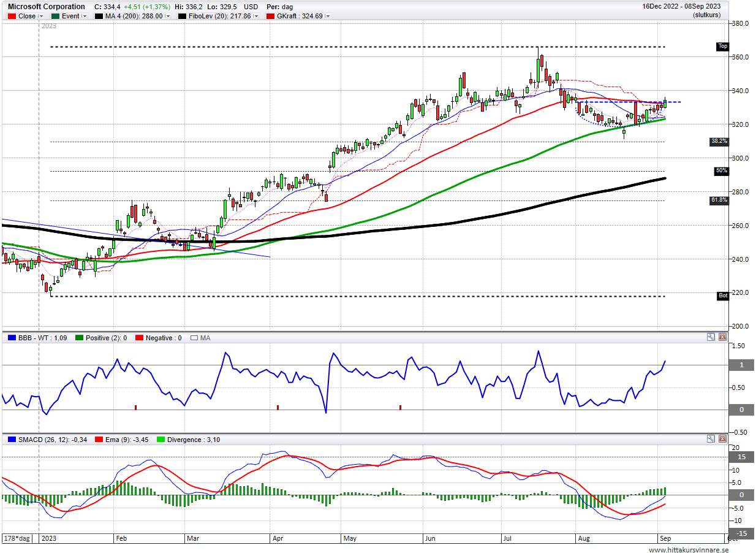Click the date range 16Dec 2022 - 08Sep 2023

point(681,6)
